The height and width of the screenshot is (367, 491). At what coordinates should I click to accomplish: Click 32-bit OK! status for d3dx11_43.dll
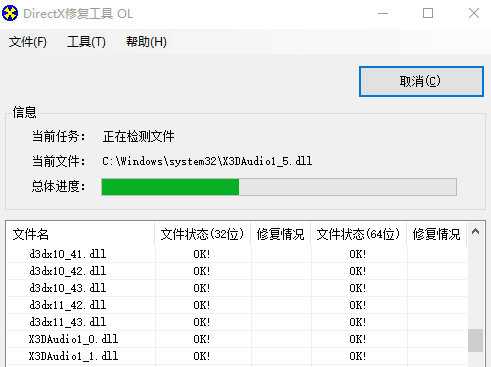[202, 322]
